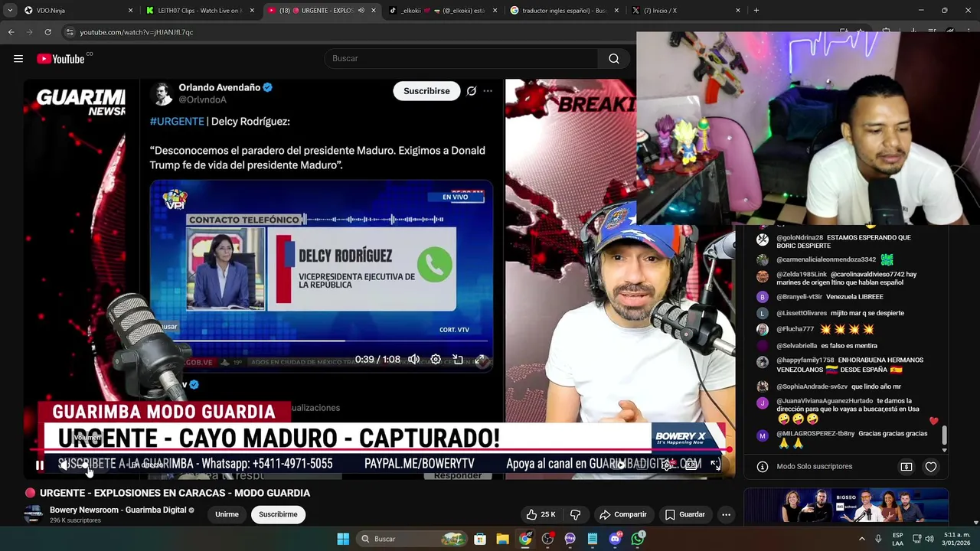Open the embedded tweet video settings gear
Screen dimensions: 980x551
pyautogui.click(x=436, y=360)
